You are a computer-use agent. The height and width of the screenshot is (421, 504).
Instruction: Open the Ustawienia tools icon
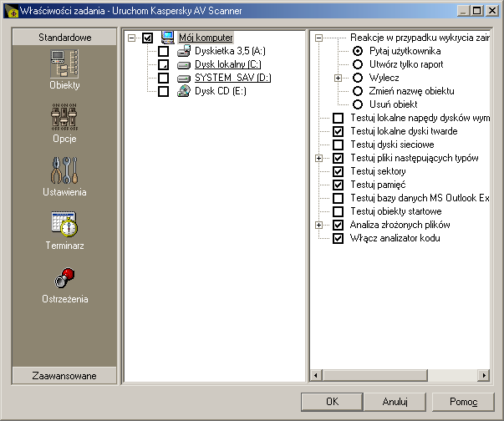[64, 170]
